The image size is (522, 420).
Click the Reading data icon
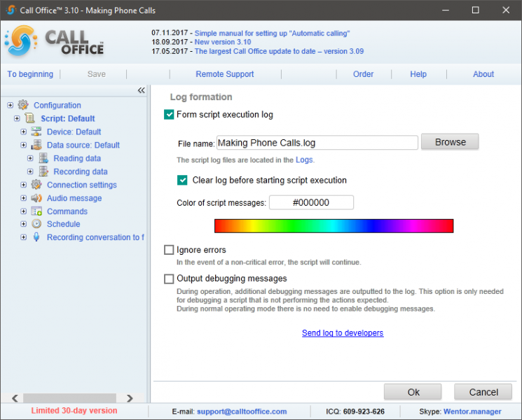pos(43,158)
